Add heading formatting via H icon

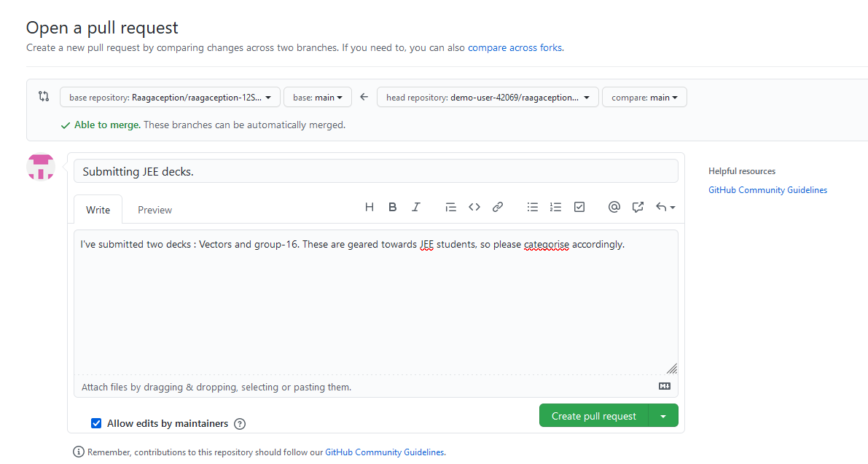coord(370,208)
